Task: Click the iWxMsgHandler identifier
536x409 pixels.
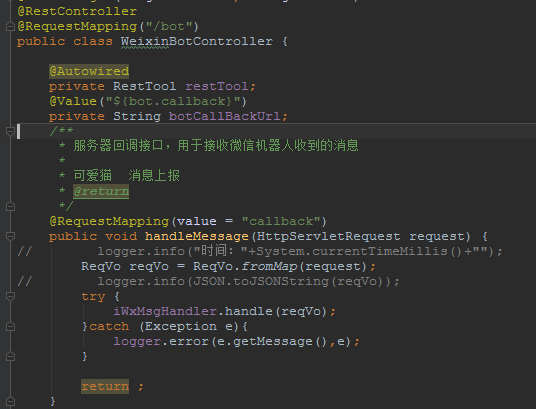Action: click(165, 312)
